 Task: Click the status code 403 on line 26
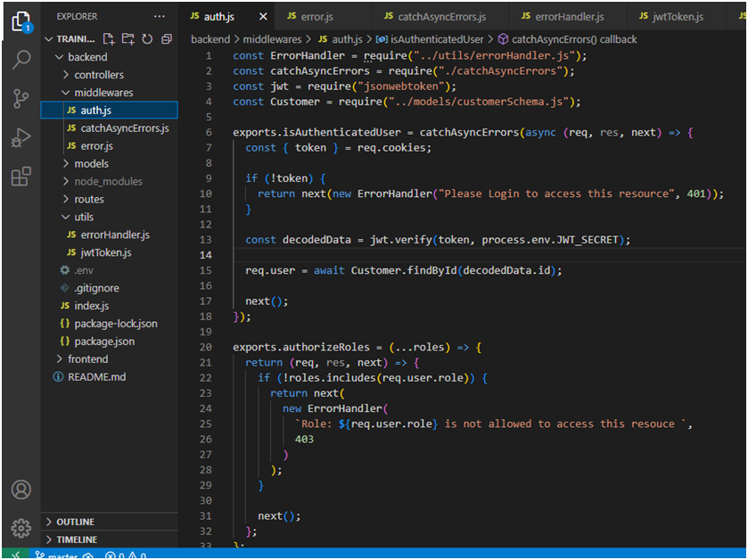point(304,440)
